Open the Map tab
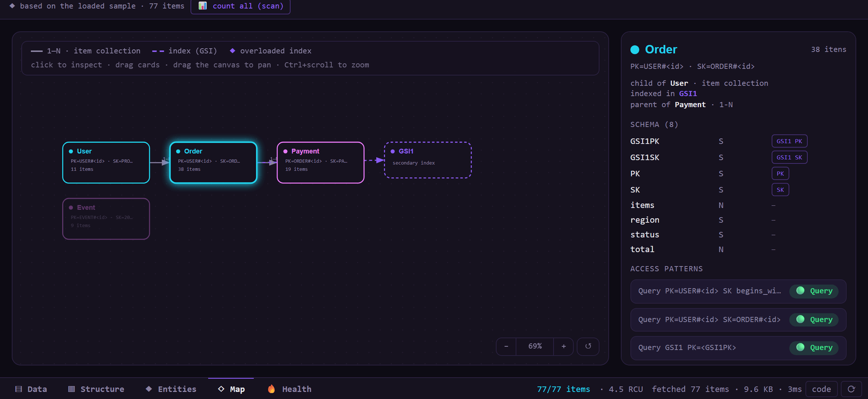Screen dimensions: 868x399 pyautogui.click(x=231, y=389)
